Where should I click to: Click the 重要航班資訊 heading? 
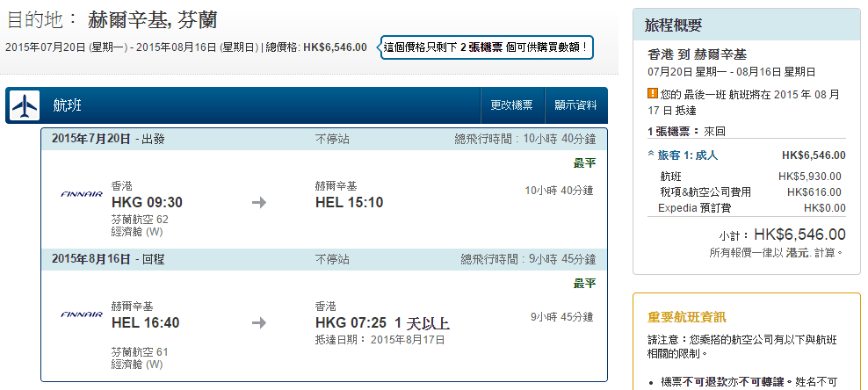(x=687, y=317)
